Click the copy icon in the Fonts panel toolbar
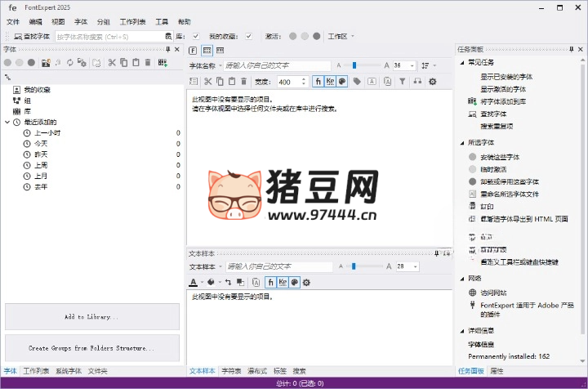588x389 pixels. pos(124,63)
